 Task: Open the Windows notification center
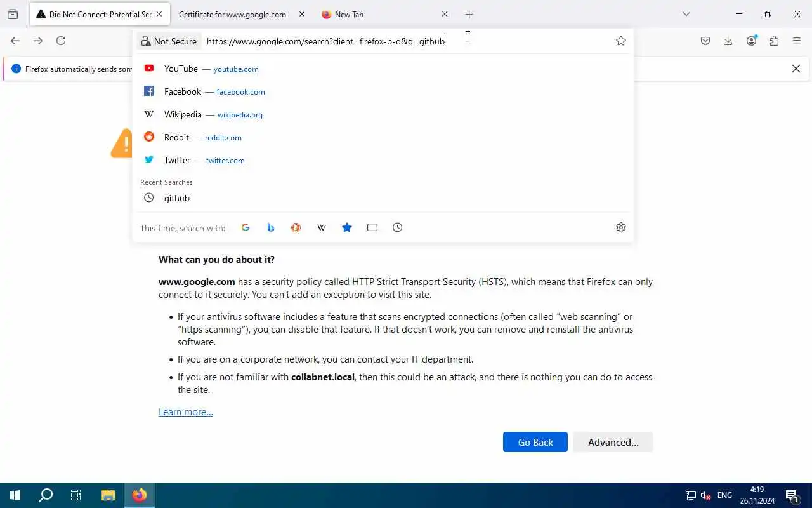[x=792, y=495]
